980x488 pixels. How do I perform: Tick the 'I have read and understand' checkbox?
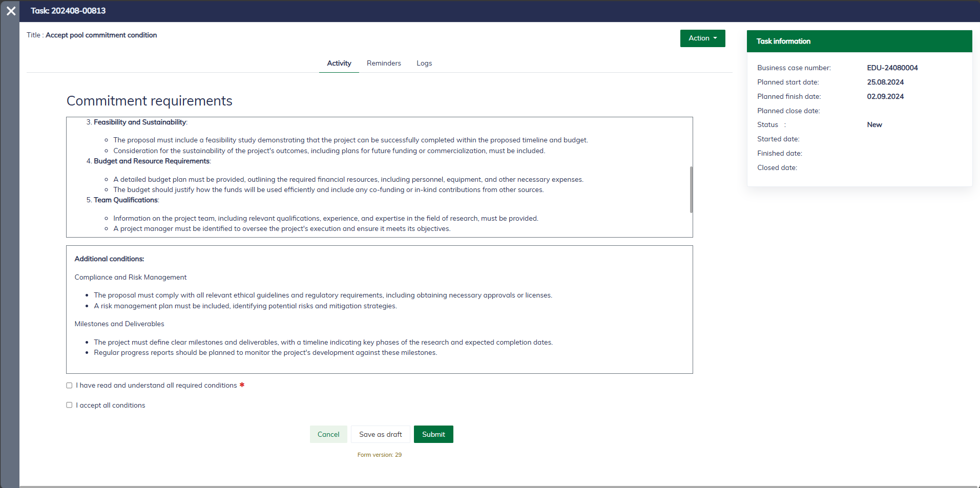tap(69, 386)
